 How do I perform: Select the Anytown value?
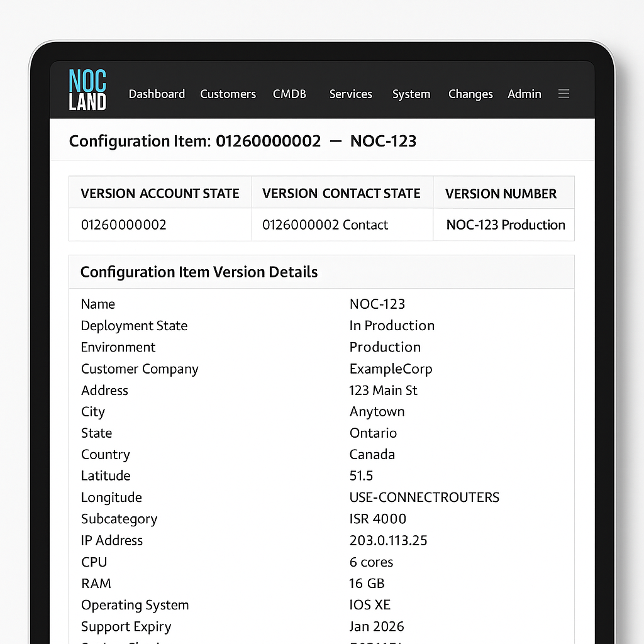pos(377,411)
